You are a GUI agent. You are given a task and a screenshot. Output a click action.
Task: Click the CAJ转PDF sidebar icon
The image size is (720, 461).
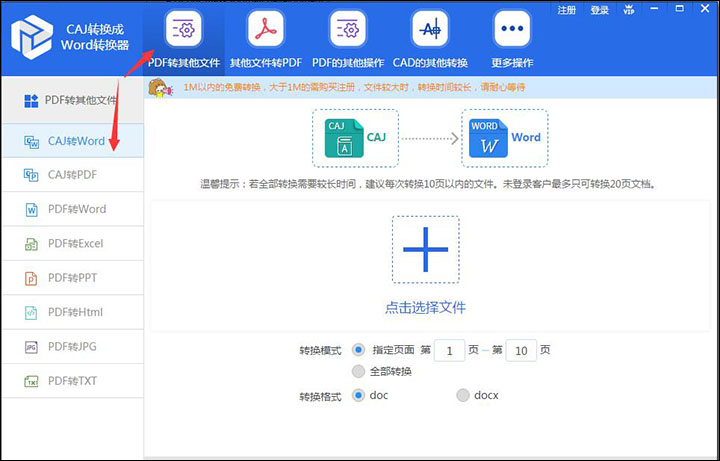tap(31, 175)
